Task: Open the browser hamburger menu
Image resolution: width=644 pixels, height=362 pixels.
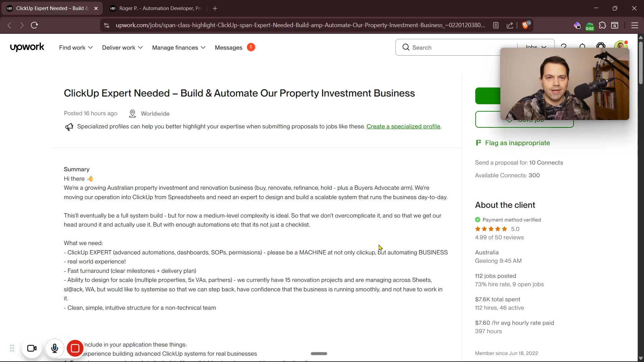Action: tap(635, 25)
